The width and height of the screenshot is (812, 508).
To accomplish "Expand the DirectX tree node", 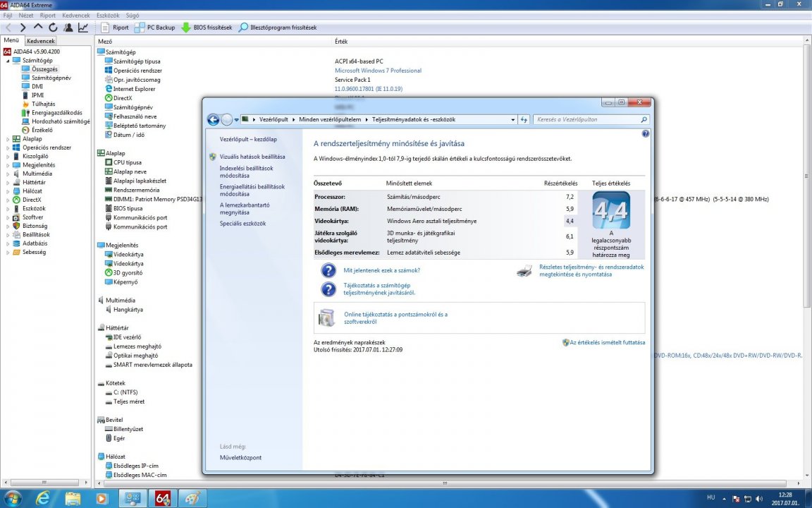I will click(8, 200).
